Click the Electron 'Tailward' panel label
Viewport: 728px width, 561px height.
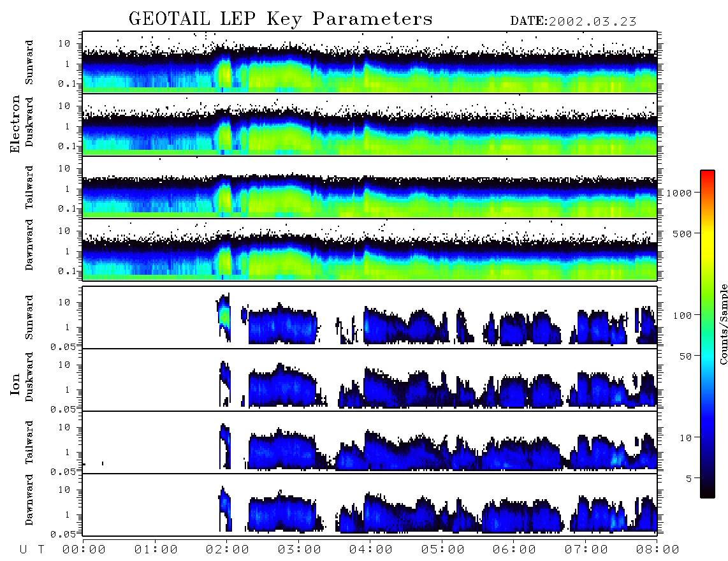point(29,187)
